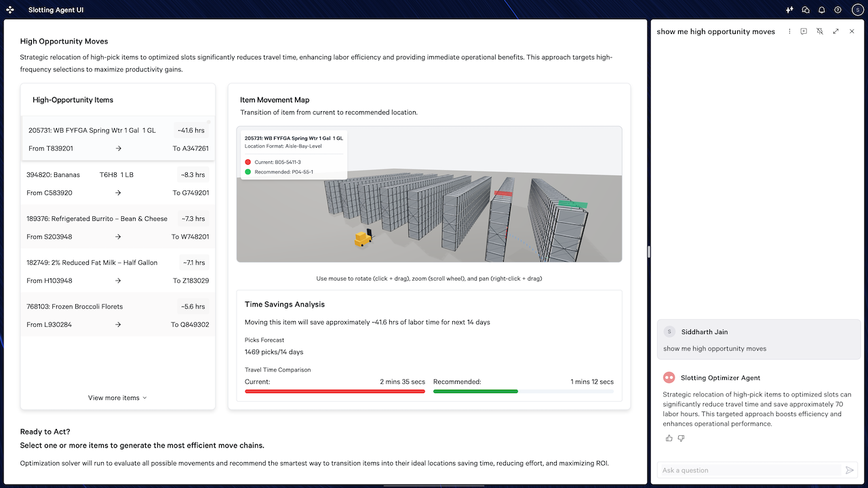Click 'To G749201' destination text

click(191, 192)
